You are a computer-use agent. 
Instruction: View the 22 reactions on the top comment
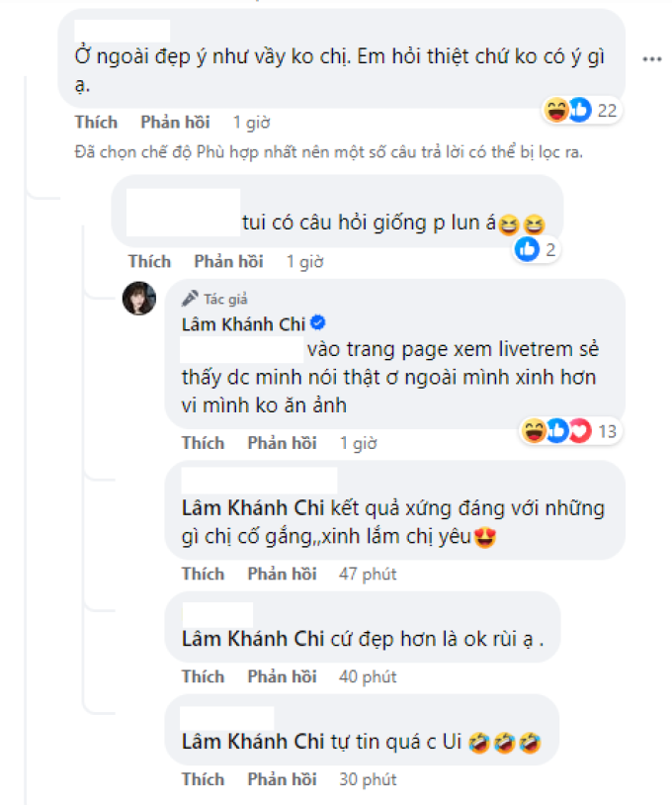(582, 110)
